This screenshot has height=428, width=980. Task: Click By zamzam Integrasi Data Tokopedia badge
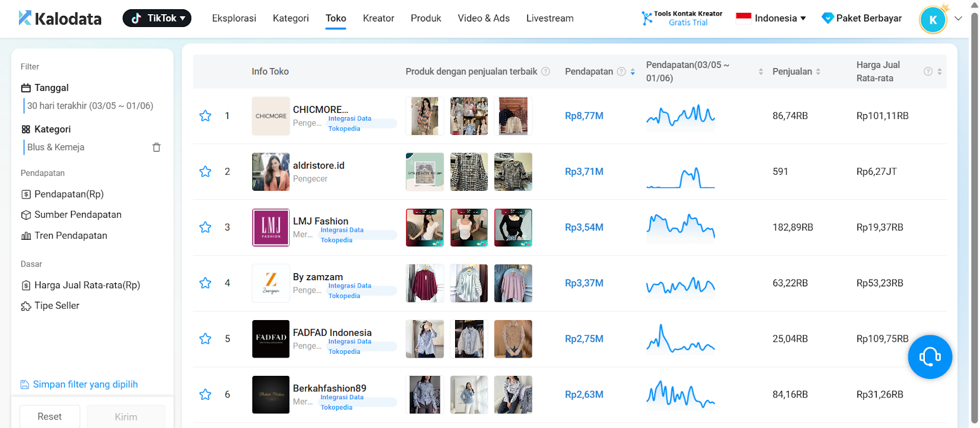pyautogui.click(x=361, y=291)
